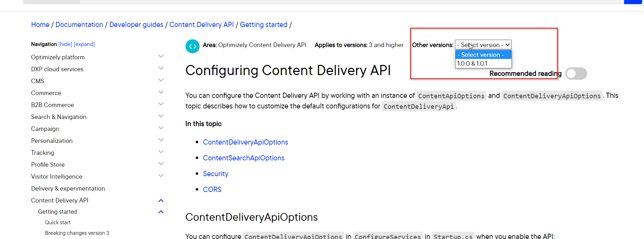Image resolution: width=644 pixels, height=239 pixels.
Task: Expand the DXP cloud services chevron
Action: pyautogui.click(x=161, y=68)
